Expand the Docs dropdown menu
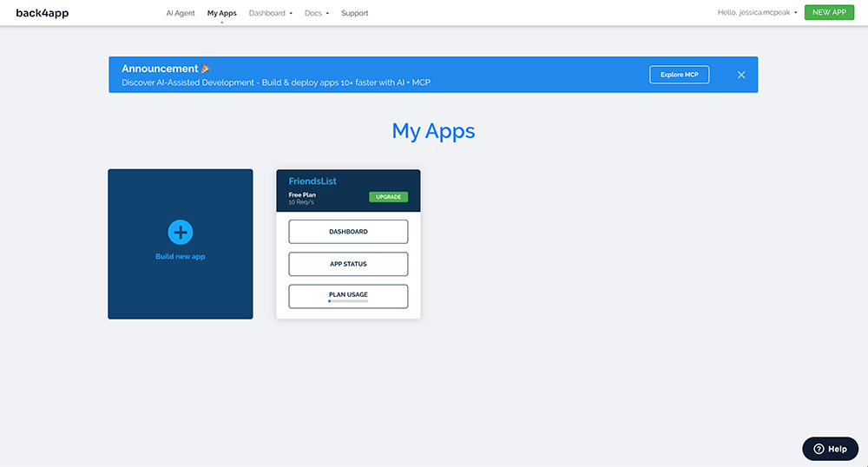Screen dimensions: 868x467 (317, 13)
